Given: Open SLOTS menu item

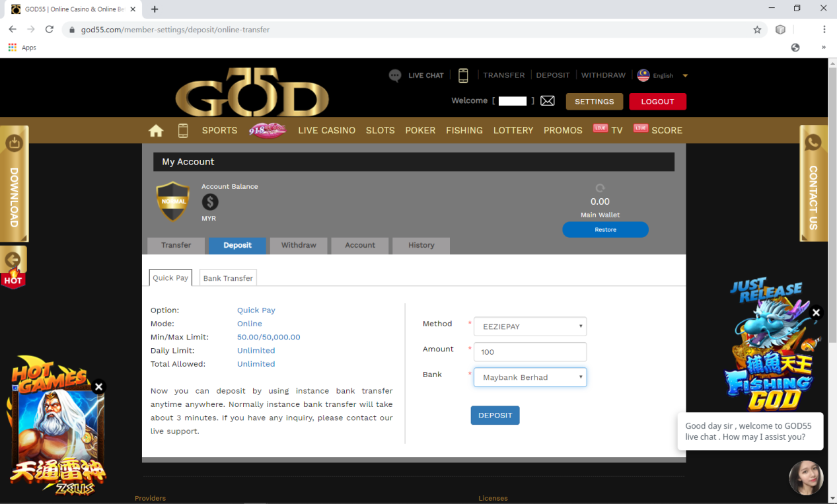Looking at the screenshot, I should tap(381, 131).
